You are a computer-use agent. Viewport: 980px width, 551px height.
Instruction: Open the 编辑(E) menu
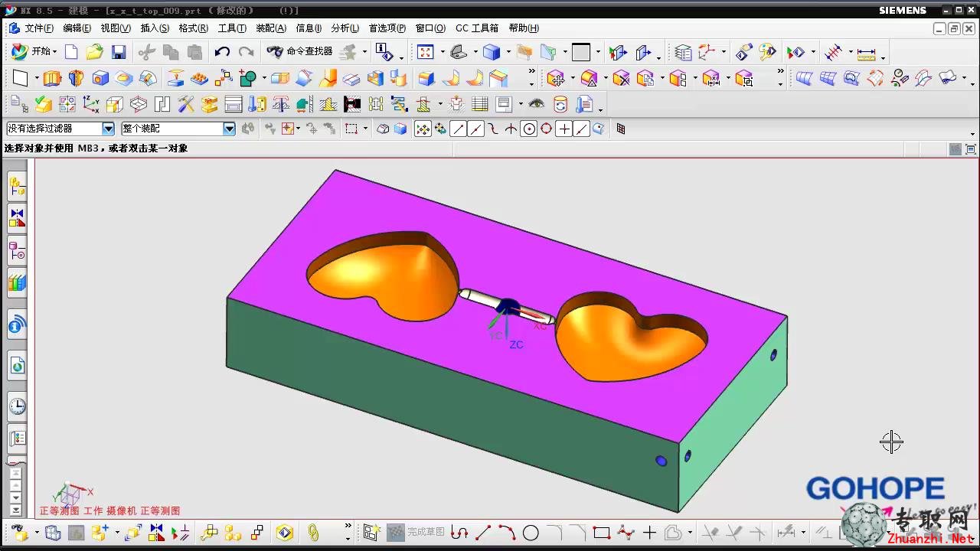pyautogui.click(x=77, y=28)
